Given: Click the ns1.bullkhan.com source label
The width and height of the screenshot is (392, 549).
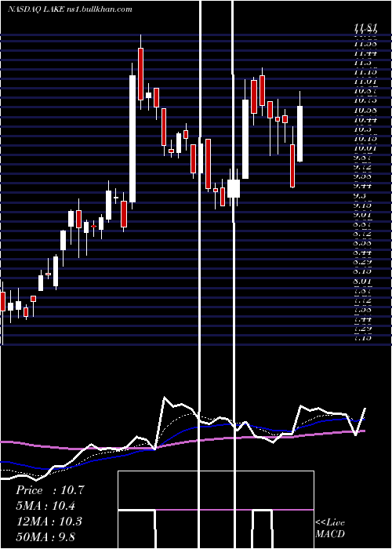Looking at the screenshot, I should [x=99, y=9].
